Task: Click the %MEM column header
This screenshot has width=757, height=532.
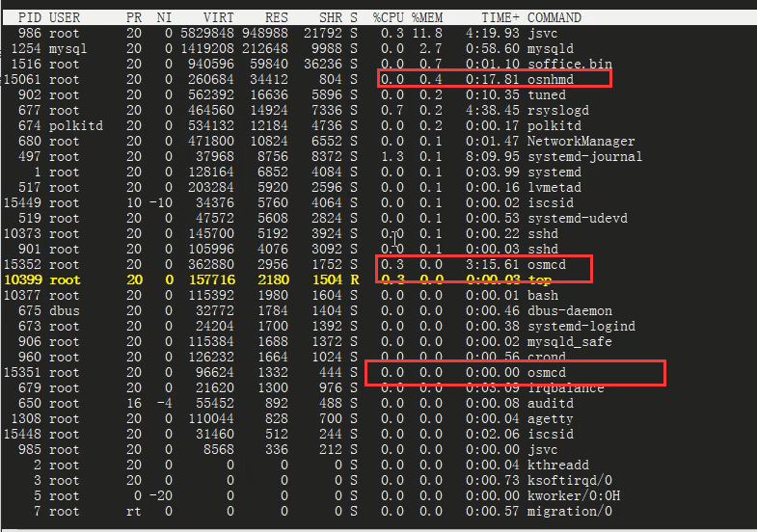Action: click(427, 17)
